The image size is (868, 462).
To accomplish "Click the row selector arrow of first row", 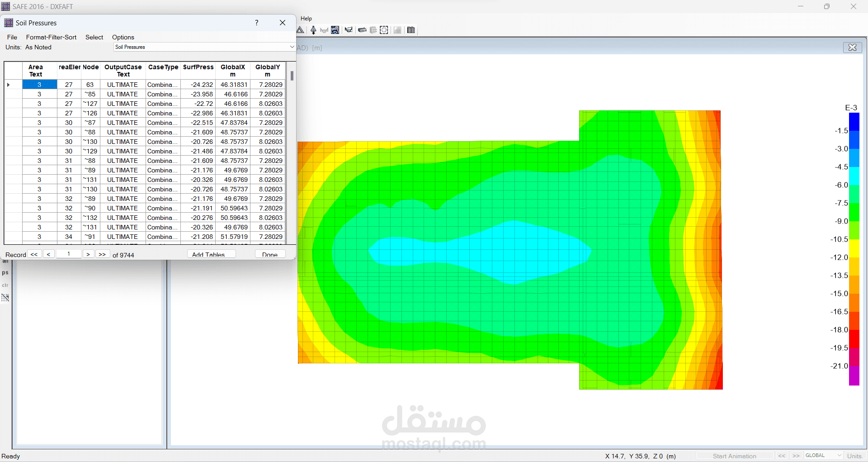I will click(9, 85).
